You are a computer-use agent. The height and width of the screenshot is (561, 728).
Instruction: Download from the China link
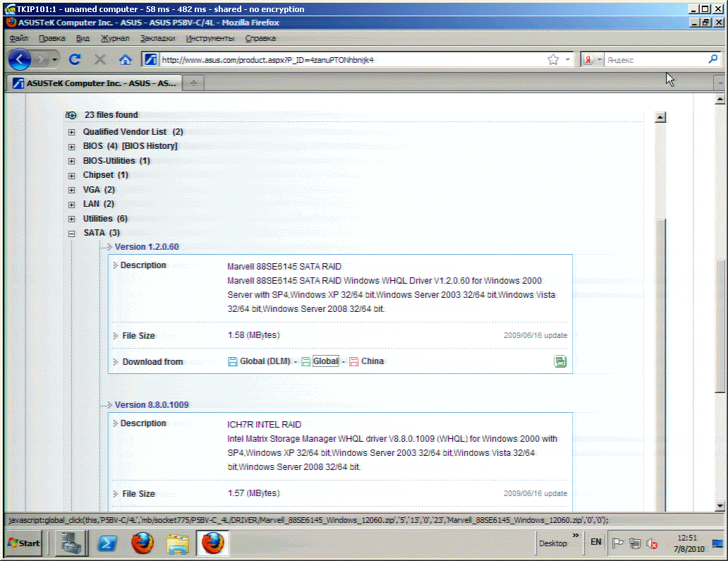click(372, 361)
